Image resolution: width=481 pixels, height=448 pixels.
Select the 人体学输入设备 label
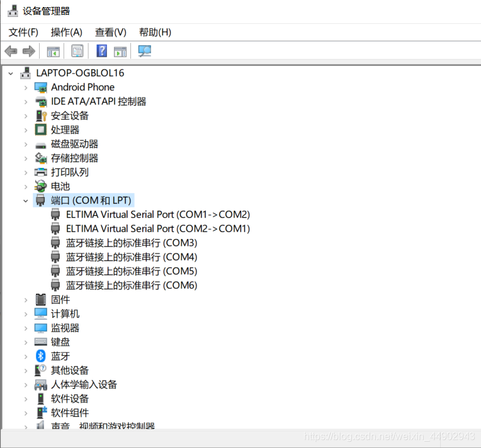coord(84,384)
